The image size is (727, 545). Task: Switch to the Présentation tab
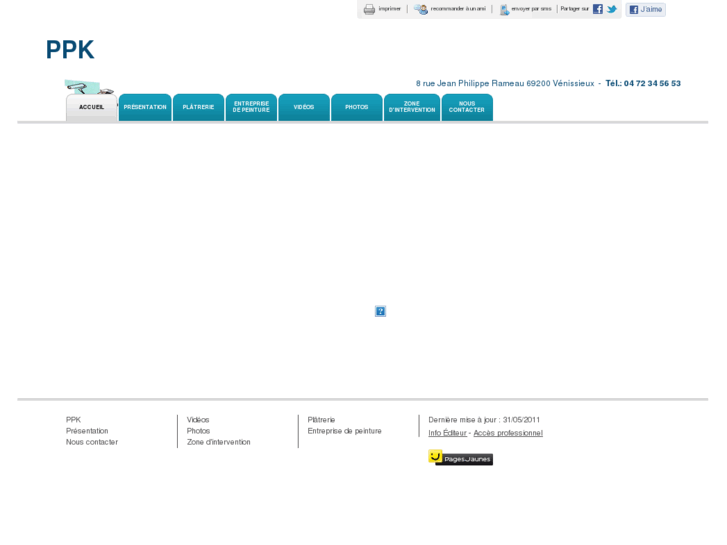click(x=145, y=108)
